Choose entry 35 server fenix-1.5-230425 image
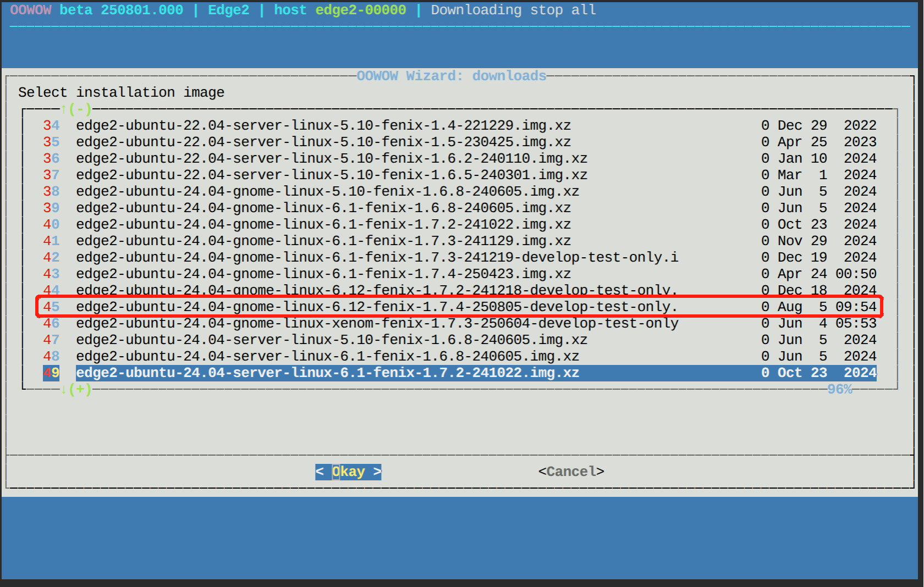The width and height of the screenshot is (924, 587). click(x=323, y=142)
